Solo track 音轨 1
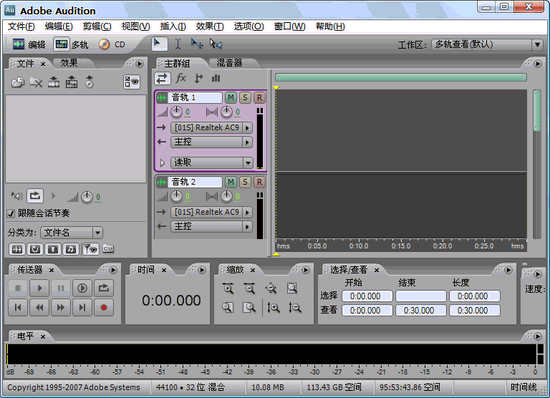 coord(245,97)
